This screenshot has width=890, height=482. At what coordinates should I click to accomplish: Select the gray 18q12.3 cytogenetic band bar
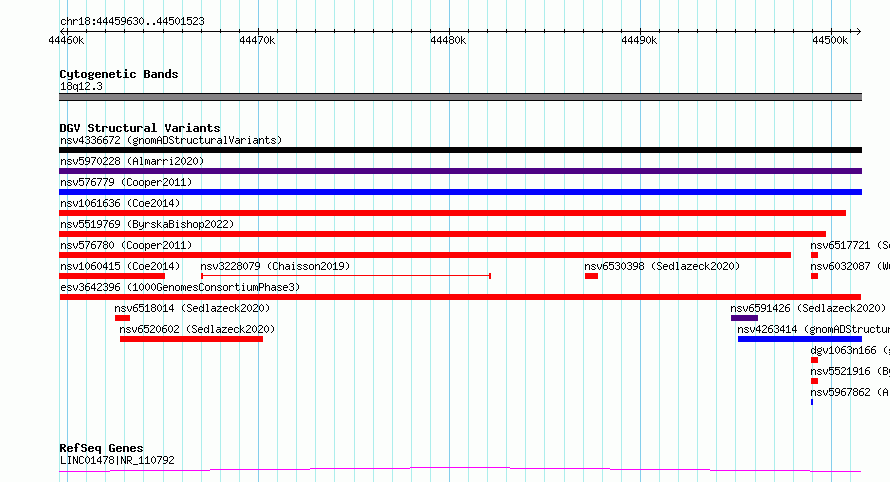460,97
